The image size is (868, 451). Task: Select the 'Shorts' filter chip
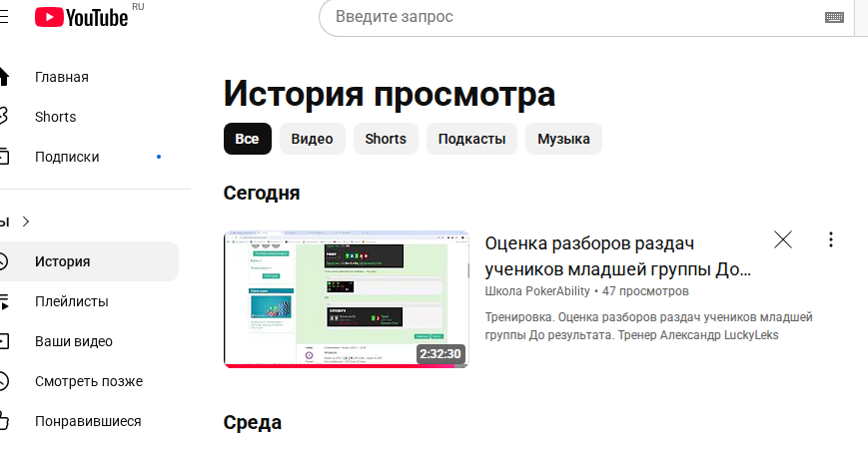pos(386,139)
